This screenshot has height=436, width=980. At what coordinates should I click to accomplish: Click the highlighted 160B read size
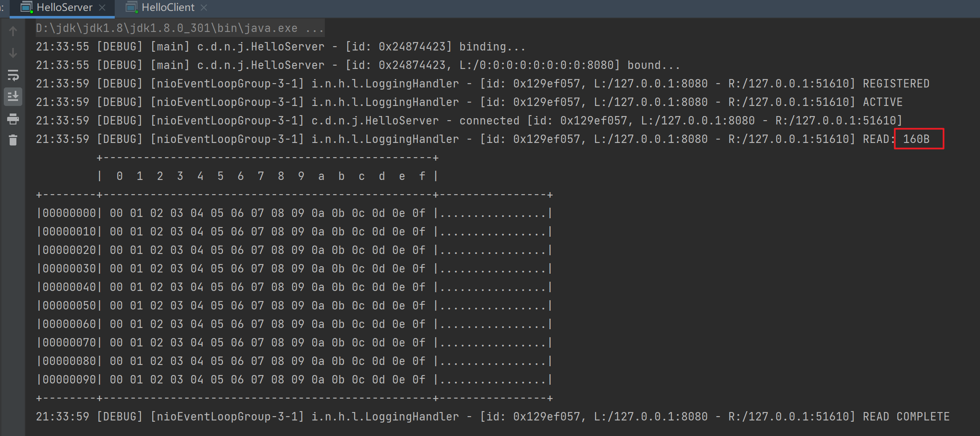point(916,139)
